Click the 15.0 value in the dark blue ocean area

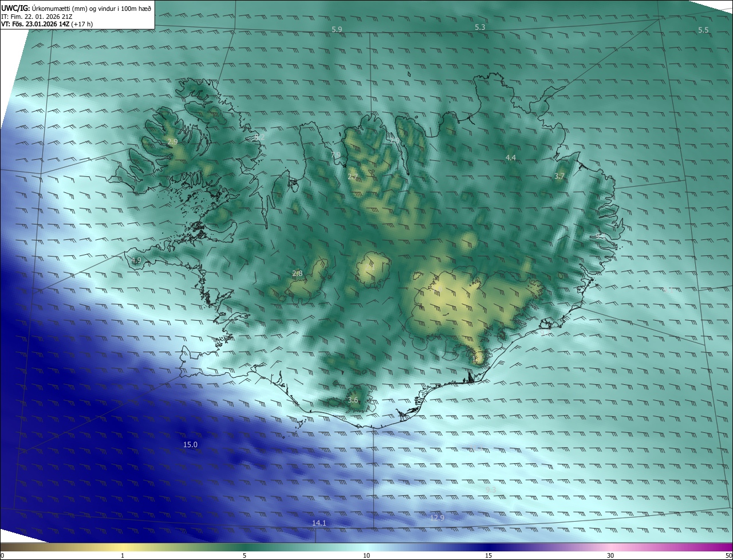[190, 445]
